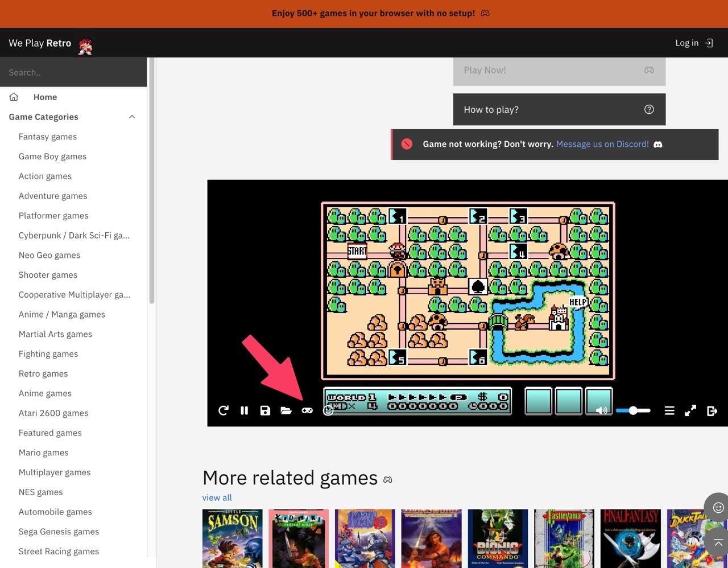The image size is (728, 568).
Task: Open Game Boy games category
Action: [x=52, y=157]
